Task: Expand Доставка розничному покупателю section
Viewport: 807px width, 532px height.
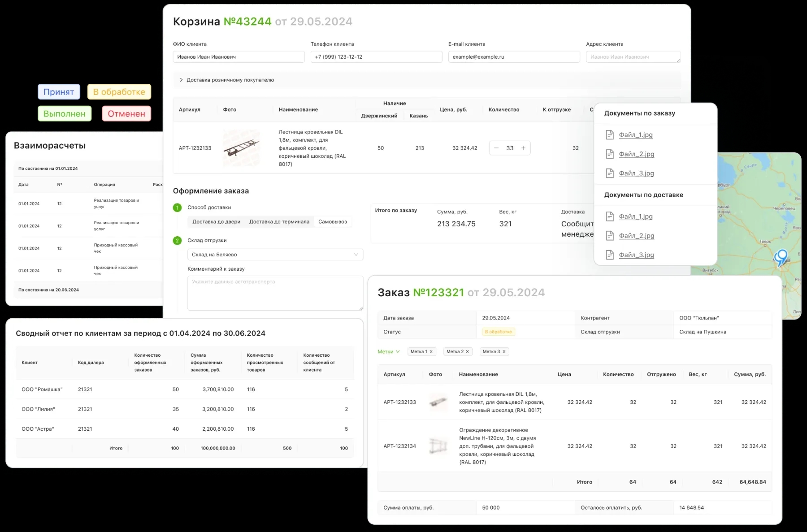Action: click(x=427, y=80)
